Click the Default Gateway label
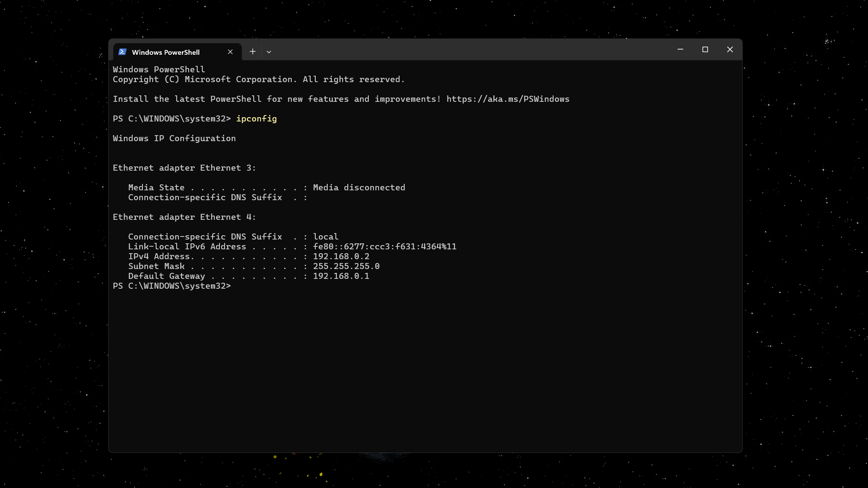 point(166,276)
